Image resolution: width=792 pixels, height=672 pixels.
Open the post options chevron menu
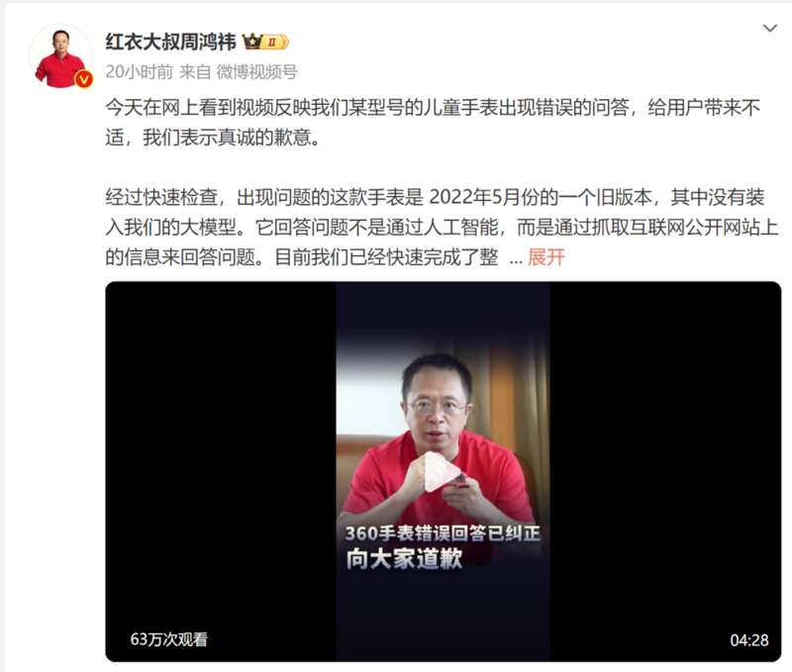coord(769,29)
